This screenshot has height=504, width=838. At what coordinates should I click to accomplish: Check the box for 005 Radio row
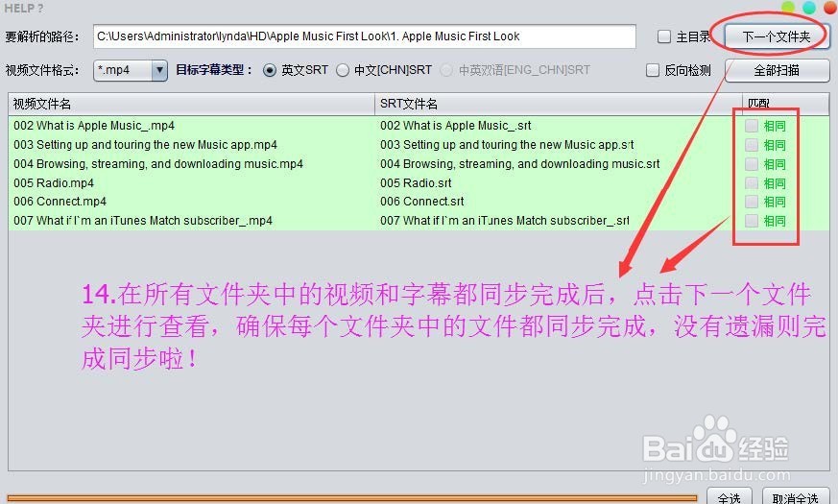pyautogui.click(x=752, y=182)
